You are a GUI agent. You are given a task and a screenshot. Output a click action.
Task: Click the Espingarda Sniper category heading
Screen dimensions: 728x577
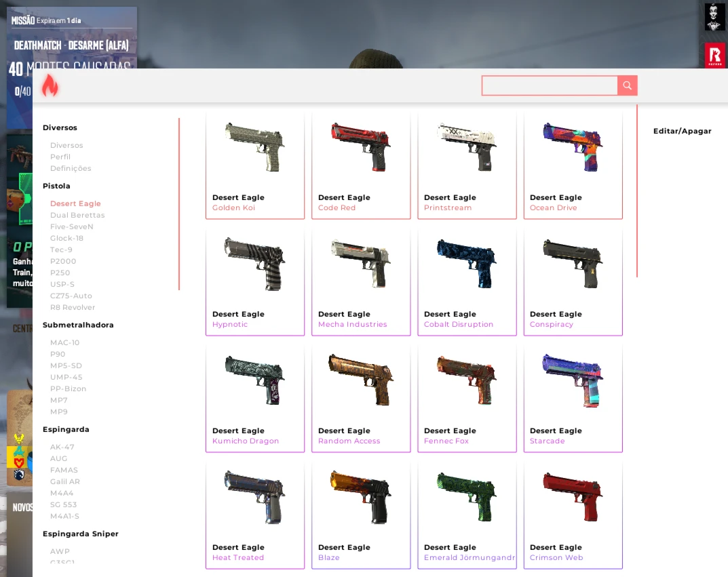tap(80, 534)
